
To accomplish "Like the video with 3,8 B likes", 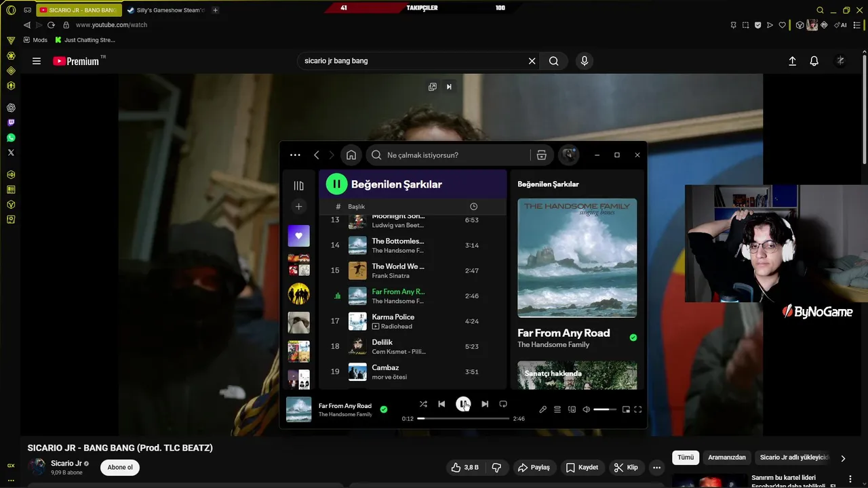I will 465,467.
